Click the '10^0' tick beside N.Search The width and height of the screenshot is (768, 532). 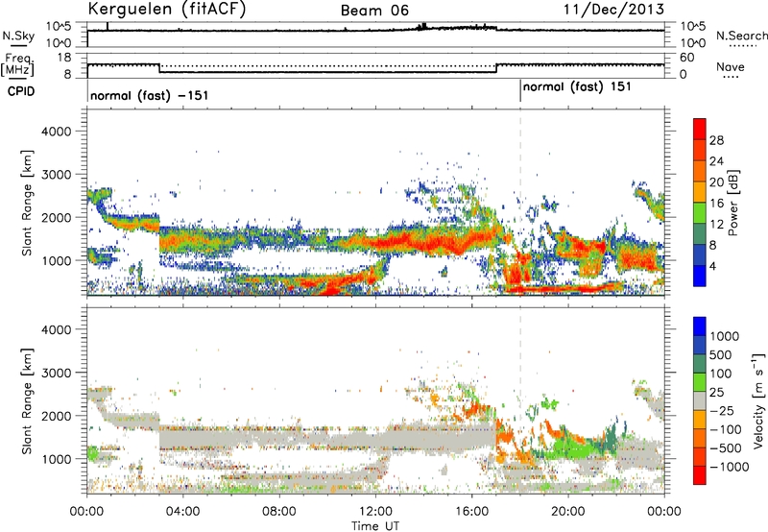tap(692, 43)
